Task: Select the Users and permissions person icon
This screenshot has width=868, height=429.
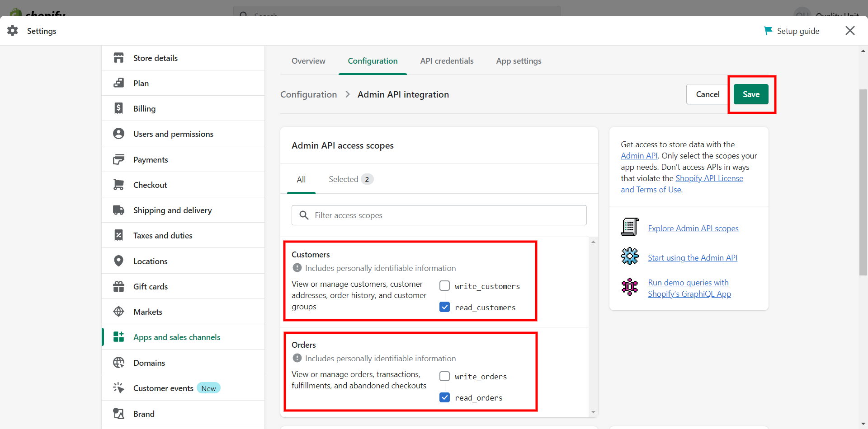Action: pos(118,134)
